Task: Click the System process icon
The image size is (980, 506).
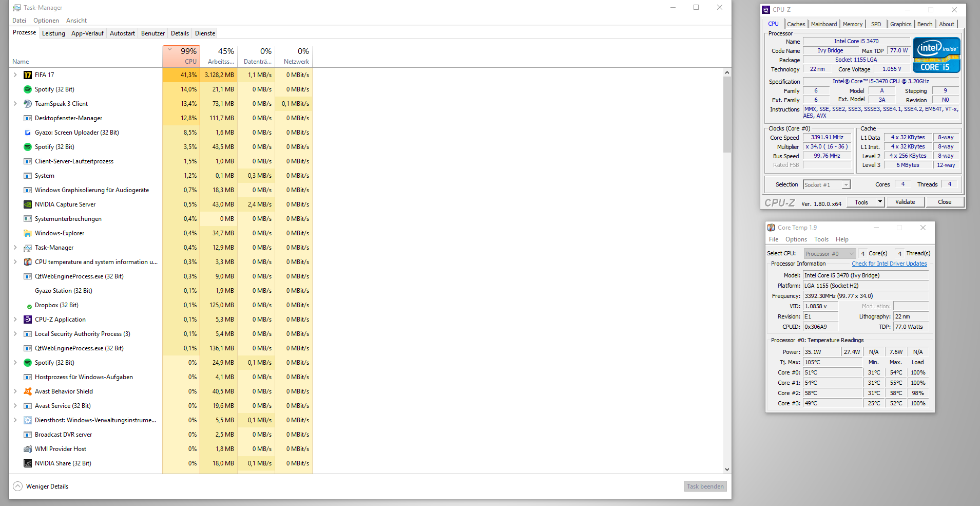Action: (x=28, y=176)
